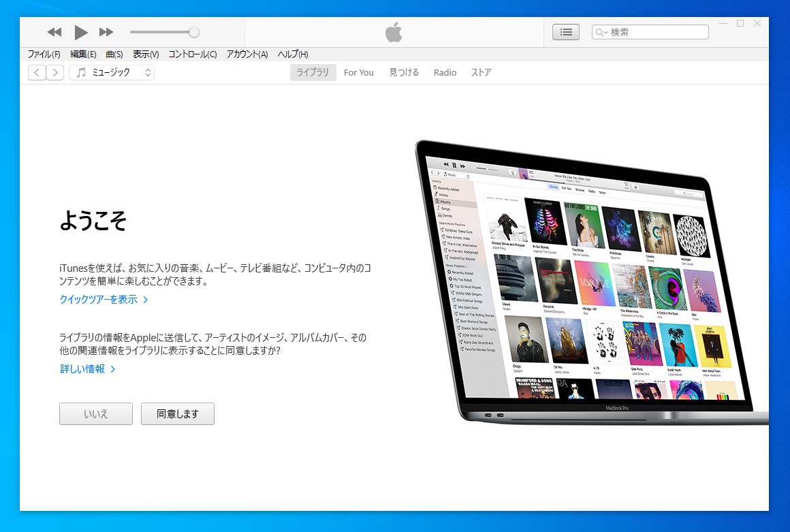790x532 pixels.
Task: Select the ライブラリ tab
Action: coord(313,72)
